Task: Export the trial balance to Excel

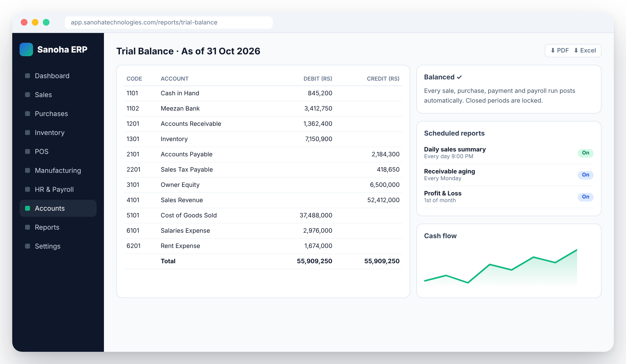Action: pos(585,51)
